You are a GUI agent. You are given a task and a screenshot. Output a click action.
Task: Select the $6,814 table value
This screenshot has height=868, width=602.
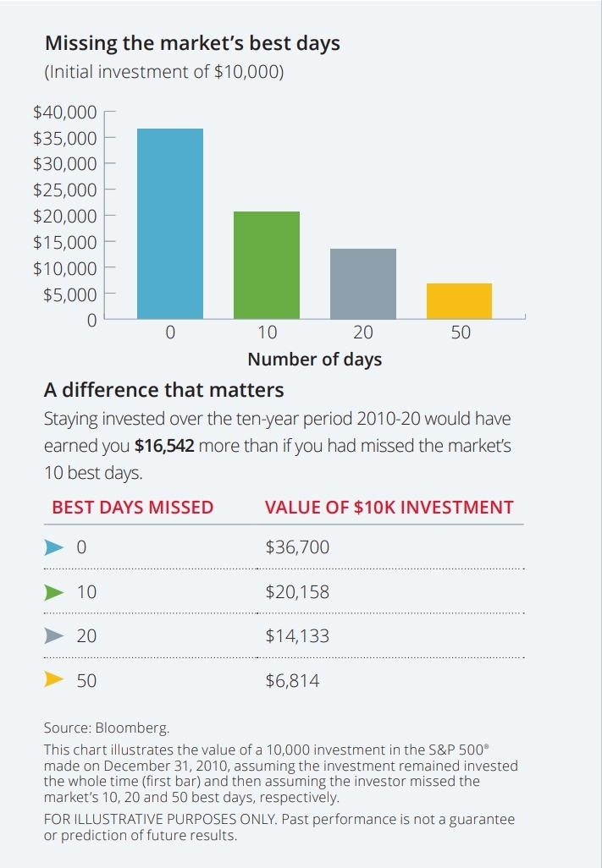(293, 679)
